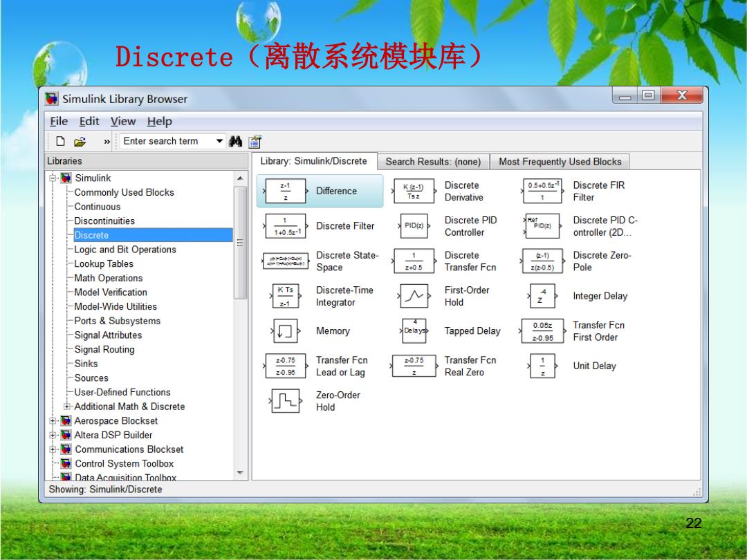The height and width of the screenshot is (560, 747).
Task: Open the search term dropdown arrow
Action: coord(219,141)
